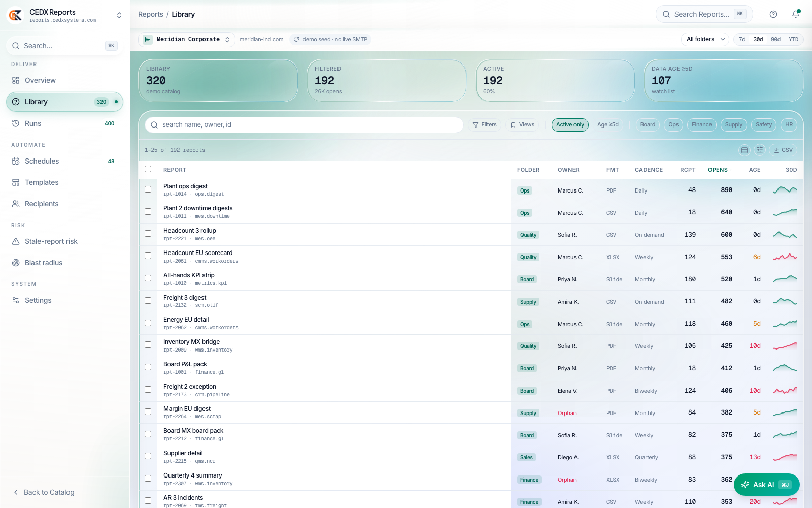Go to Schedules section

(64, 161)
